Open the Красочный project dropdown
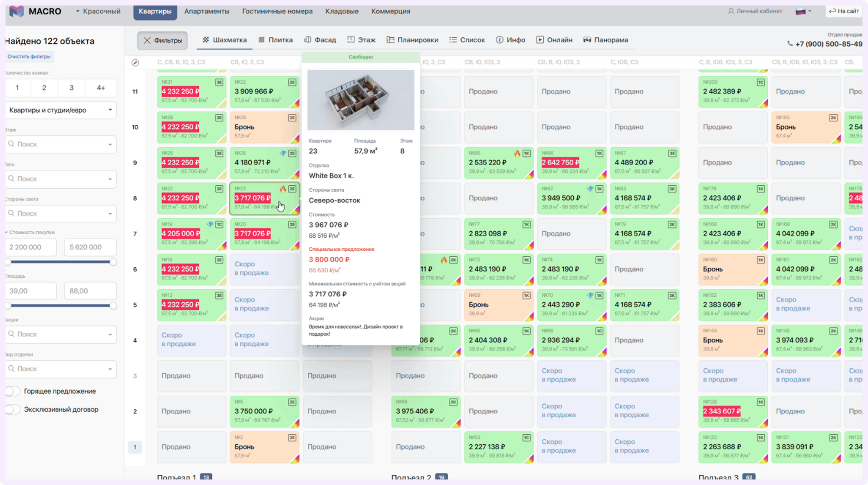The width and height of the screenshot is (868, 485). (98, 11)
